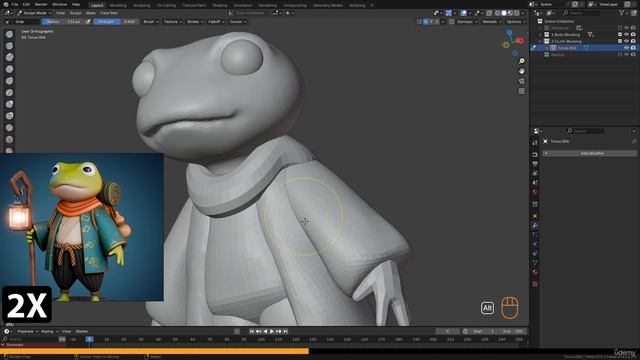Adjust the brush Radius slider
Image resolution: width=640 pixels, height=360 pixels.
click(63, 22)
